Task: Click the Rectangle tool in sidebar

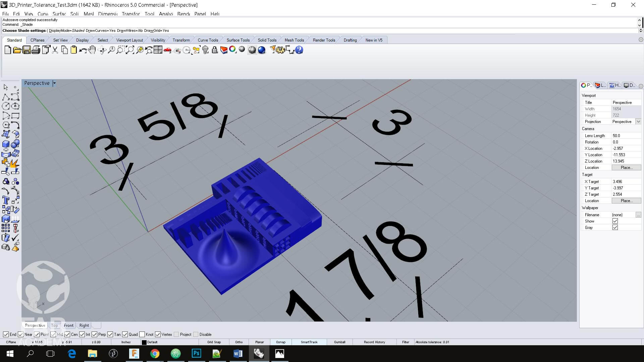Action: coord(15,116)
